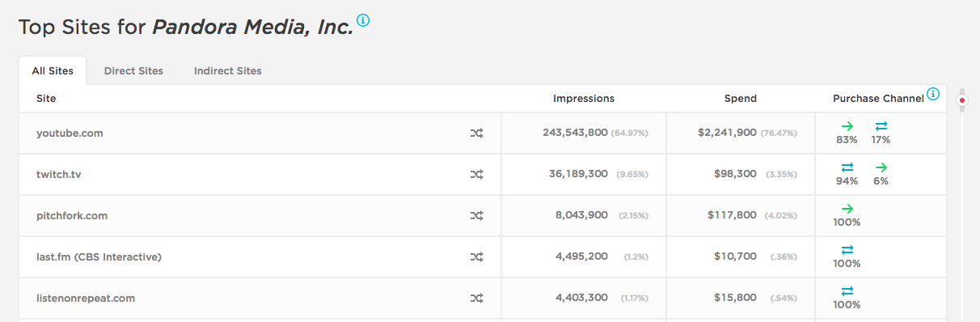
Task: Sort by the Impressions column header
Action: pos(584,99)
